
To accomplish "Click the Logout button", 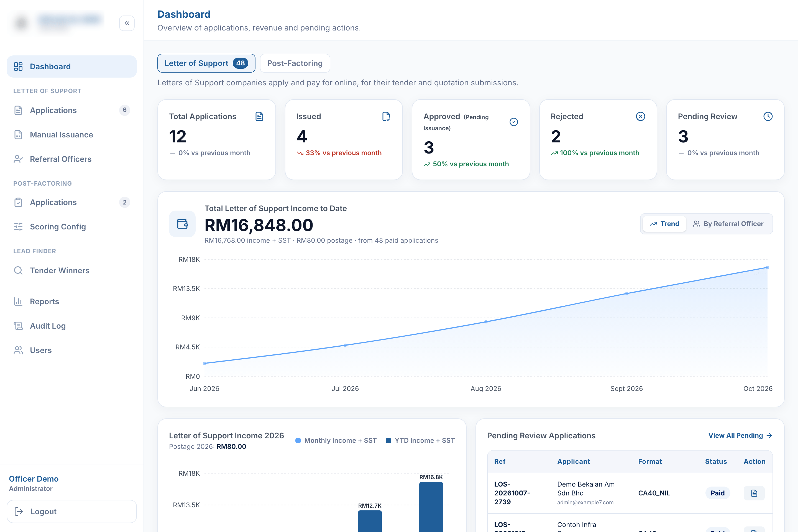I will point(71,511).
